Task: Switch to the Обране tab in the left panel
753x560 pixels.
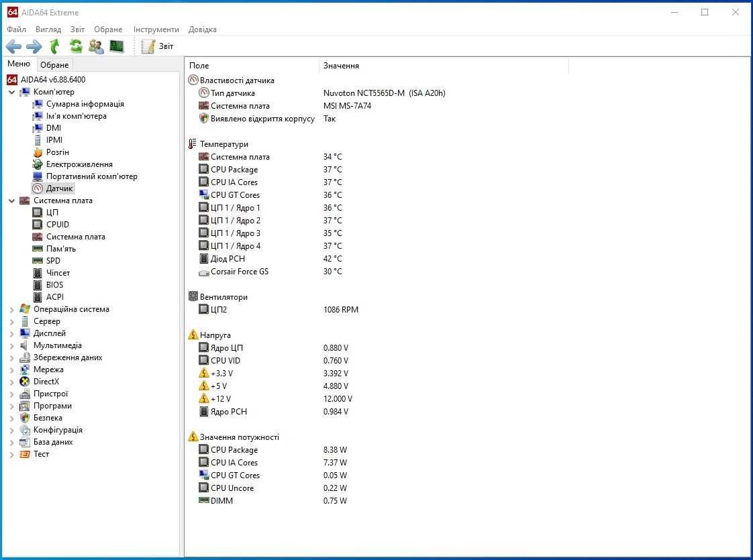Action: (x=54, y=65)
